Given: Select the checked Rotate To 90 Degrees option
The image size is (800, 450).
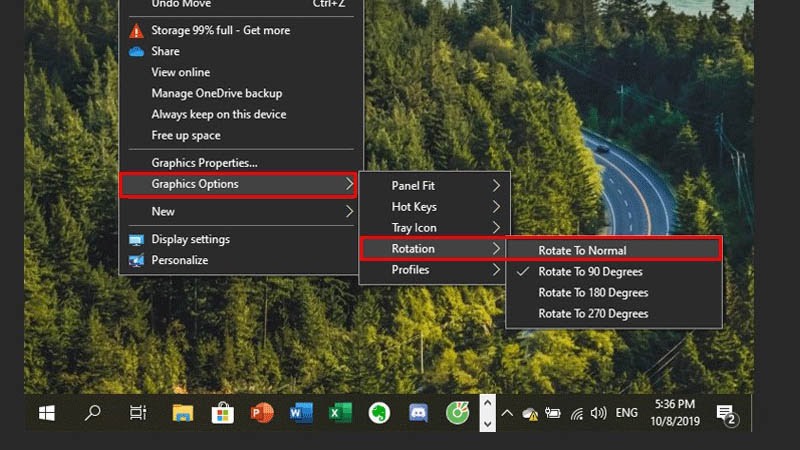Looking at the screenshot, I should (x=590, y=272).
